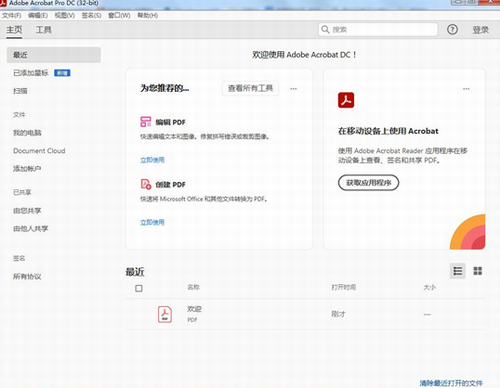This screenshot has height=388, width=500.
Task: Click 立即使用 link under 编辑 PDF
Action: [x=152, y=160]
